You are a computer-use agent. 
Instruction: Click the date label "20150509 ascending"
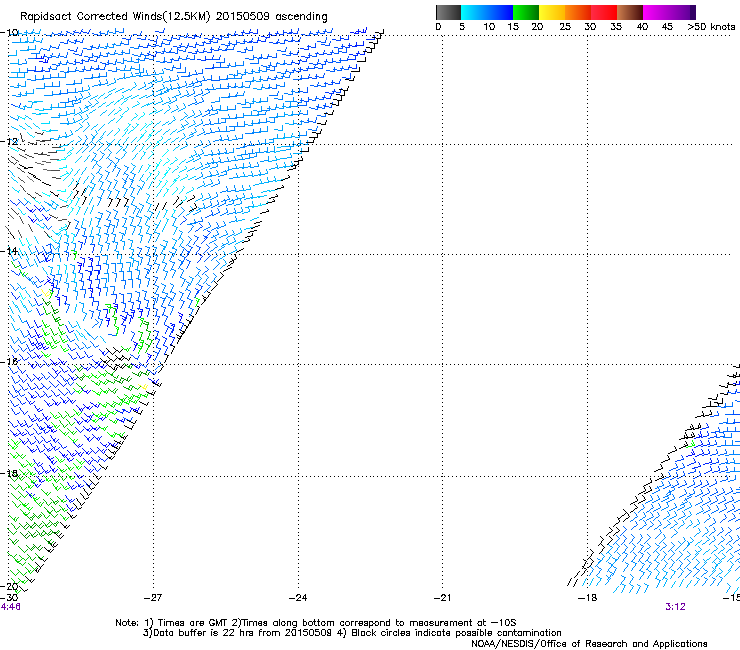(x=271, y=17)
